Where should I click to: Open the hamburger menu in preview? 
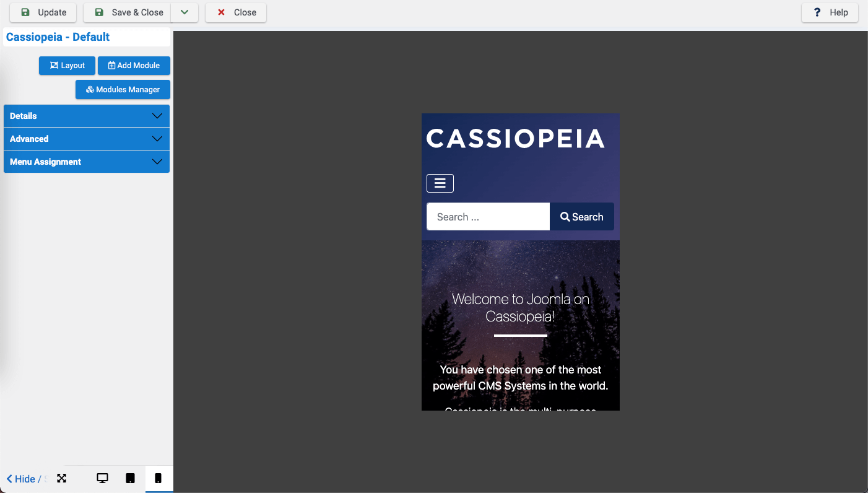440,183
